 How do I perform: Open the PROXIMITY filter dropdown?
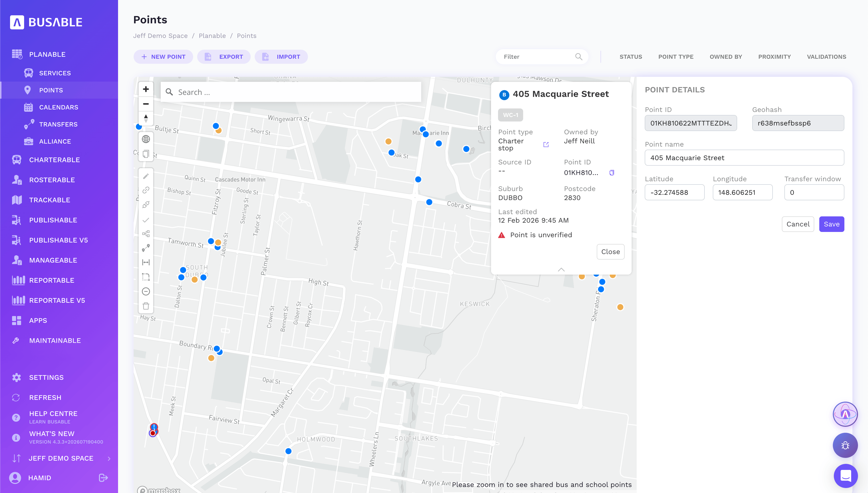point(774,56)
